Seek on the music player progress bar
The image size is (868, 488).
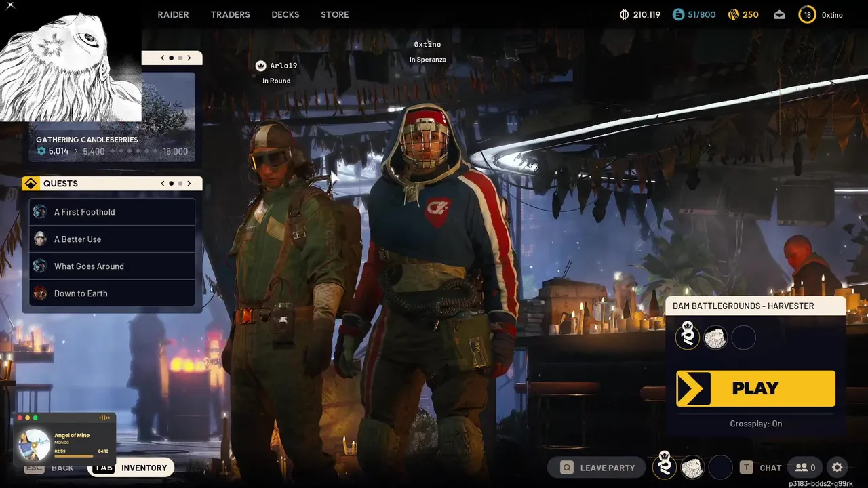tap(81, 455)
